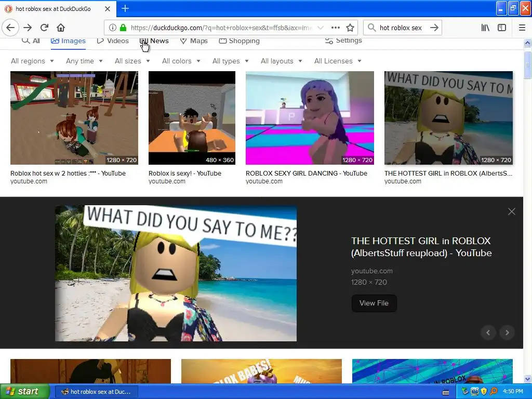Click the 480 × 360 result thumbnail

pyautogui.click(x=192, y=118)
